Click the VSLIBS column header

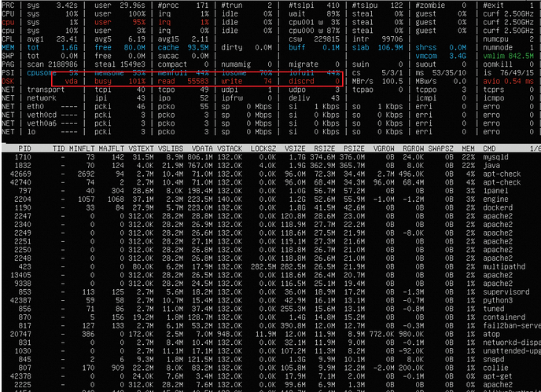171,148
